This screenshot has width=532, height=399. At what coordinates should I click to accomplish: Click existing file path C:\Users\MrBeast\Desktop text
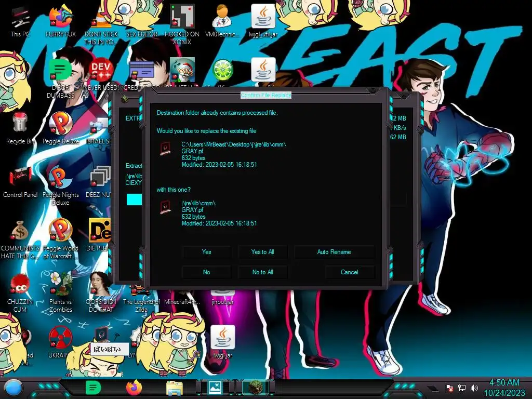(x=234, y=144)
